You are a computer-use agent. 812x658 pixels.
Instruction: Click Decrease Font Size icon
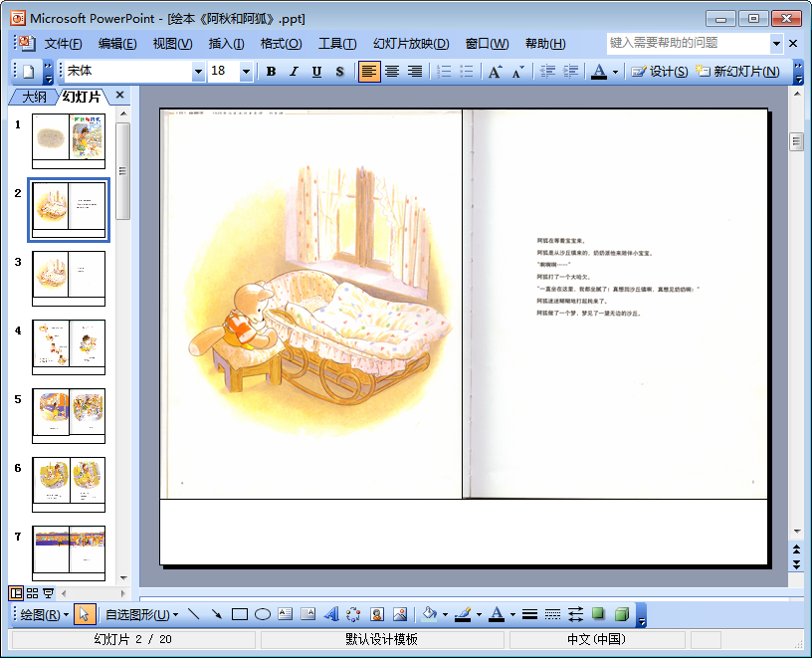[x=517, y=72]
